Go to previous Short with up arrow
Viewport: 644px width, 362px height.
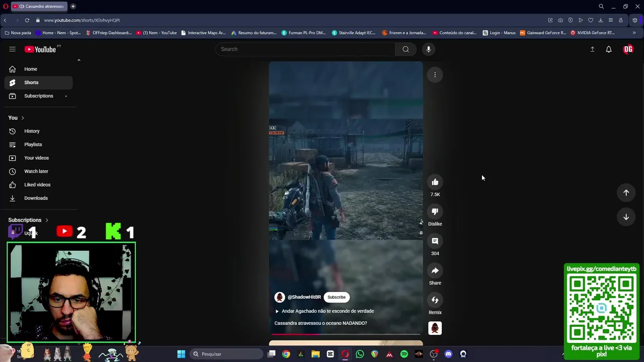coord(626,193)
